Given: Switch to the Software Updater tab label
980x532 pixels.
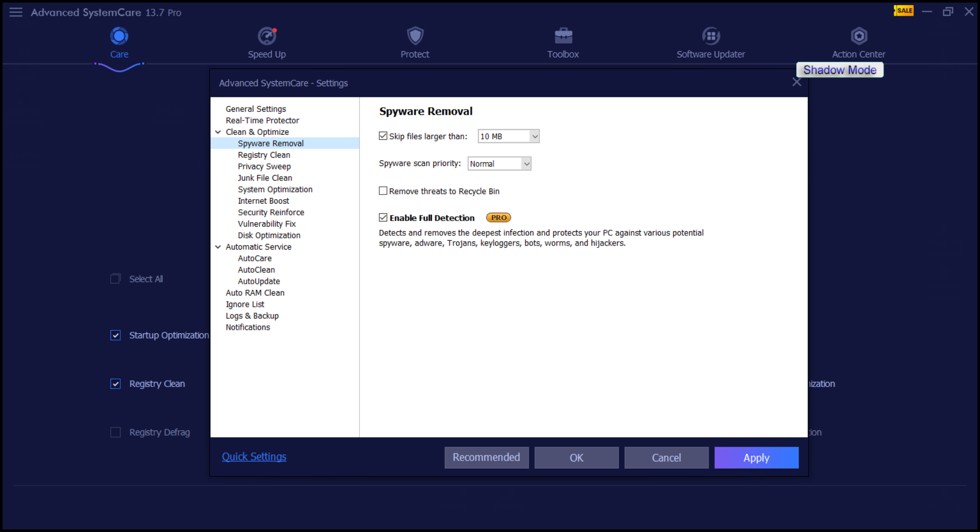Looking at the screenshot, I should tap(711, 54).
